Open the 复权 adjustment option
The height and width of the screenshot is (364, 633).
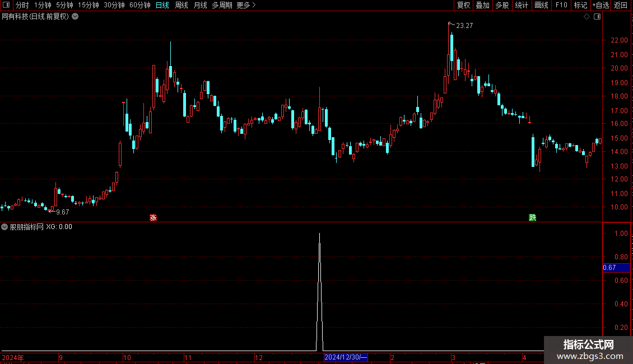point(463,5)
